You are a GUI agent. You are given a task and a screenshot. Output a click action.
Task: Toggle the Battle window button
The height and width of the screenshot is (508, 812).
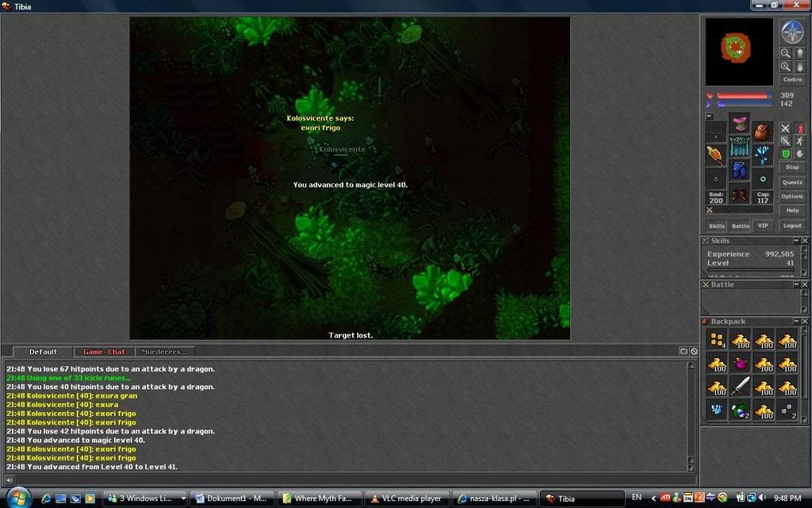coord(740,225)
